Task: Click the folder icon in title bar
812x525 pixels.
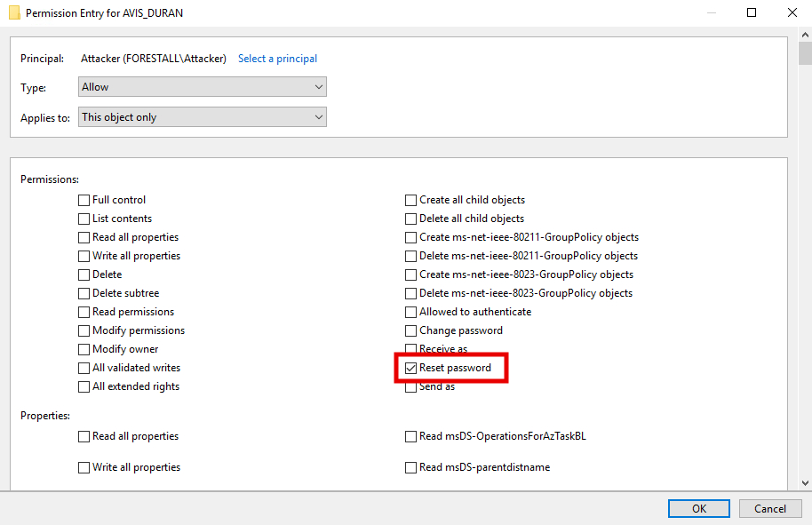Action: click(13, 13)
